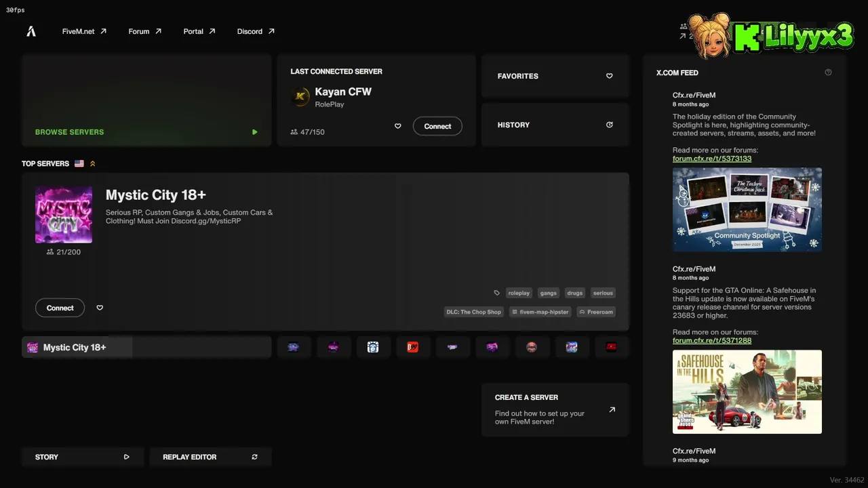
Task: Click the Kayan CFW server name
Action: pyautogui.click(x=343, y=91)
